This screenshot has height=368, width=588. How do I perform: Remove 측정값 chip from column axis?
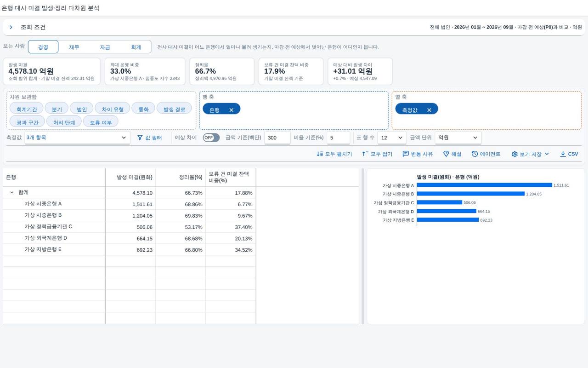pyautogui.click(x=429, y=110)
